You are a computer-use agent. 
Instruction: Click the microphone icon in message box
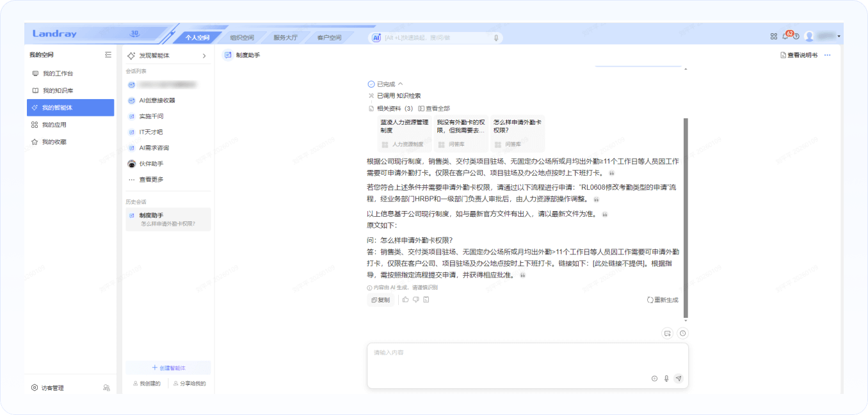click(666, 379)
